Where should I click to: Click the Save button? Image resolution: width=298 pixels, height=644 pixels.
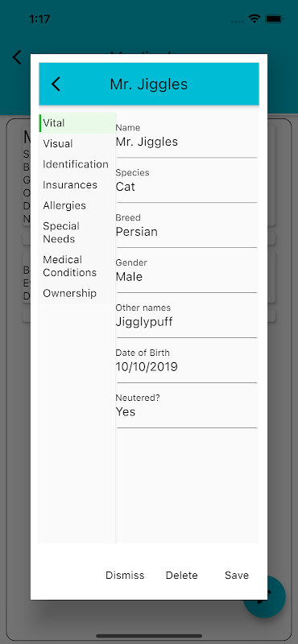click(x=237, y=576)
